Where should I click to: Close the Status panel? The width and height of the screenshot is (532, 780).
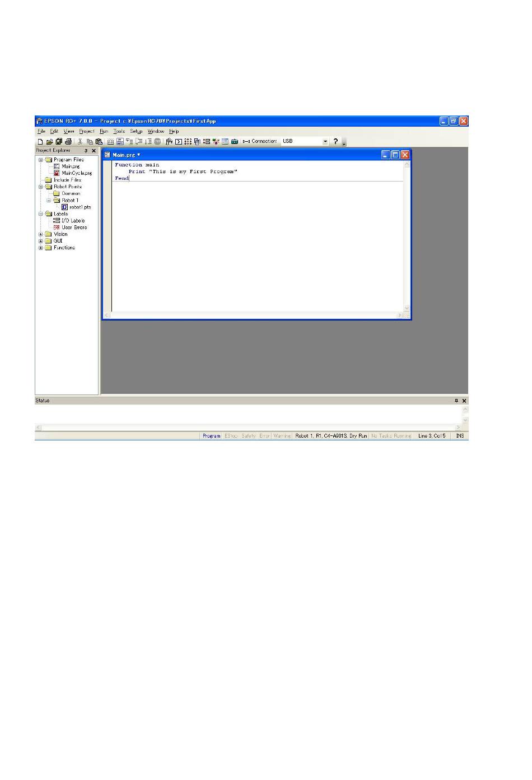pos(464,401)
